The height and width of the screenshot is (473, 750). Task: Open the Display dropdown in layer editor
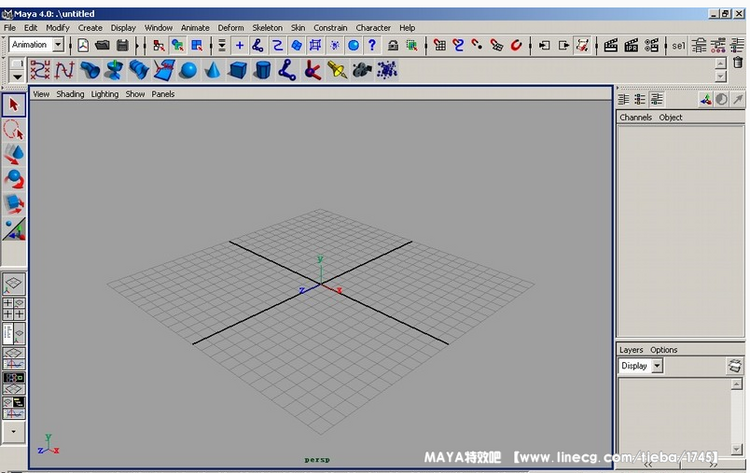click(657, 366)
